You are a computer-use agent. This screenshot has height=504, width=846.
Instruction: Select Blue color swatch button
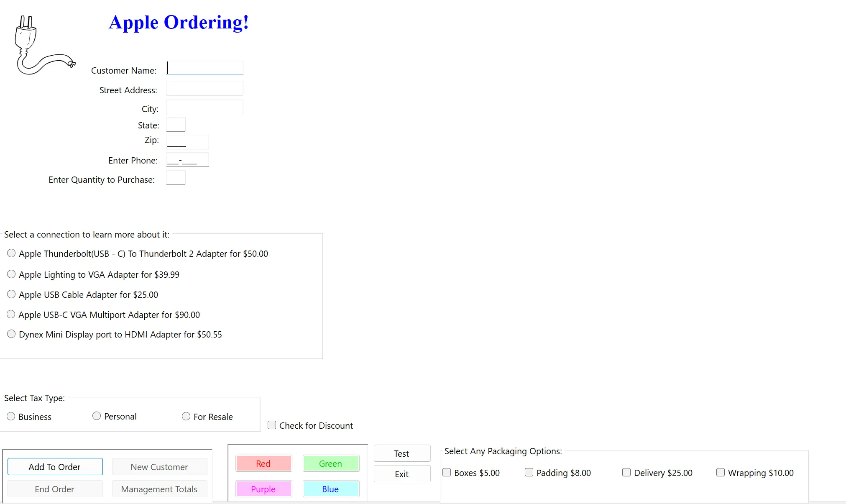click(330, 489)
